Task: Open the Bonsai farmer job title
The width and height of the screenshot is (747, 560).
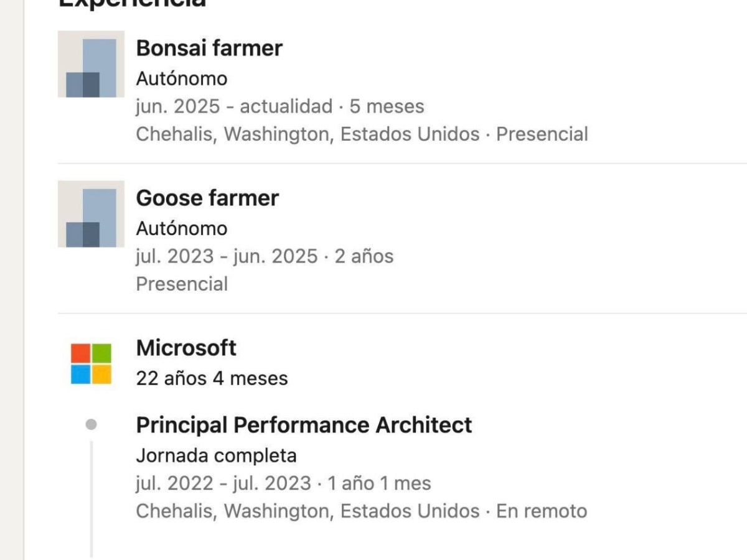Action: [209, 48]
